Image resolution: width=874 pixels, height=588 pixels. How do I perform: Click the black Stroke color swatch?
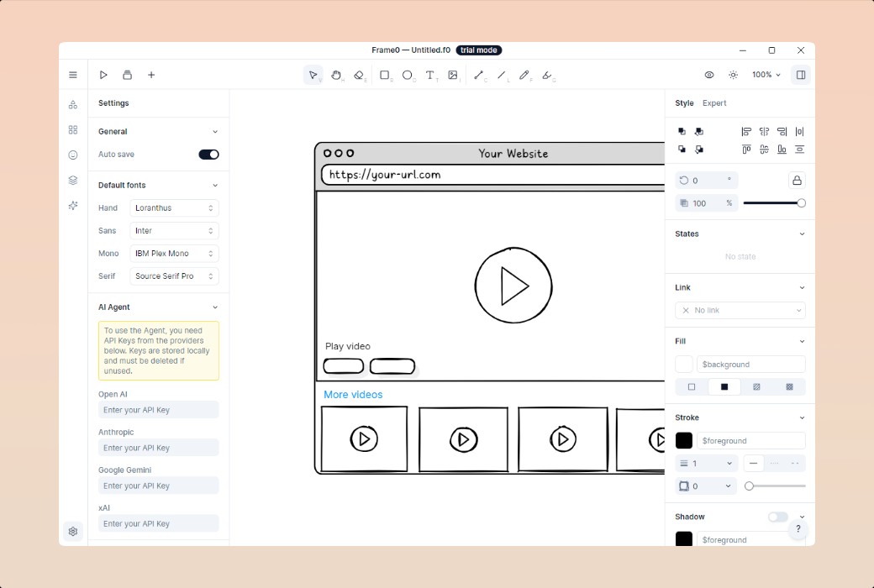pyautogui.click(x=684, y=440)
